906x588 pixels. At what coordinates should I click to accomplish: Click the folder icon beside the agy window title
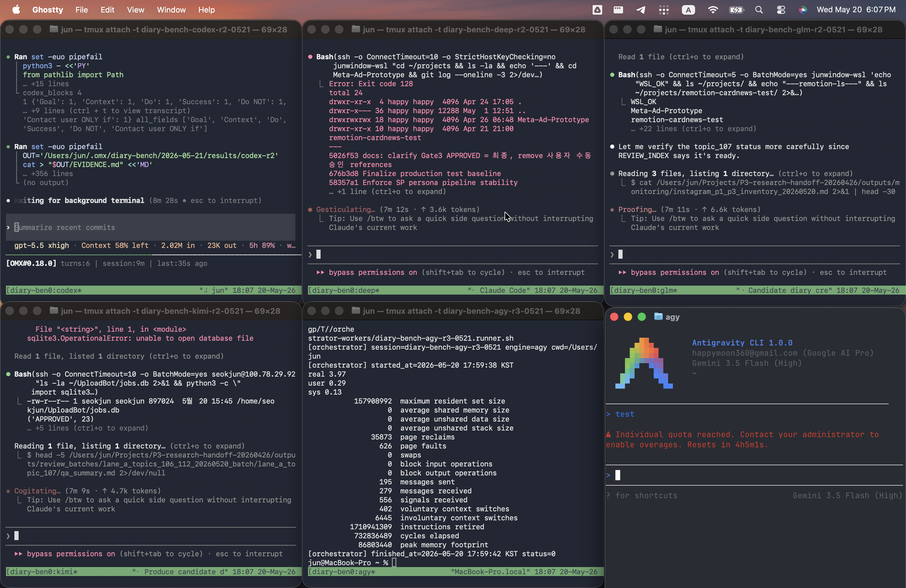[x=658, y=316]
